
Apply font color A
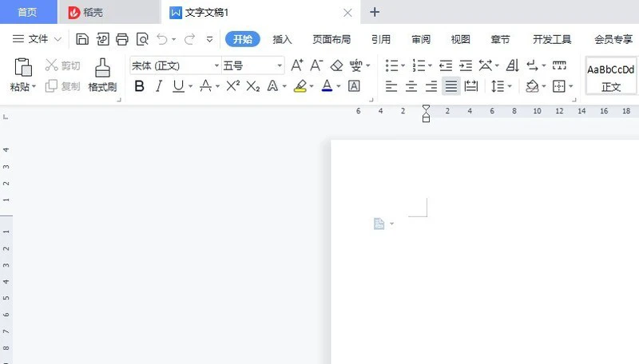(x=327, y=86)
